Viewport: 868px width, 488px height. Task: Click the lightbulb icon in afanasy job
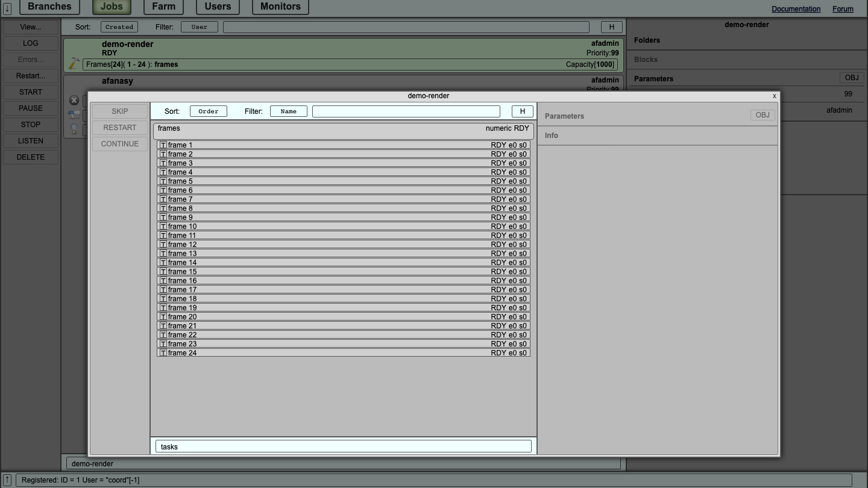74,128
